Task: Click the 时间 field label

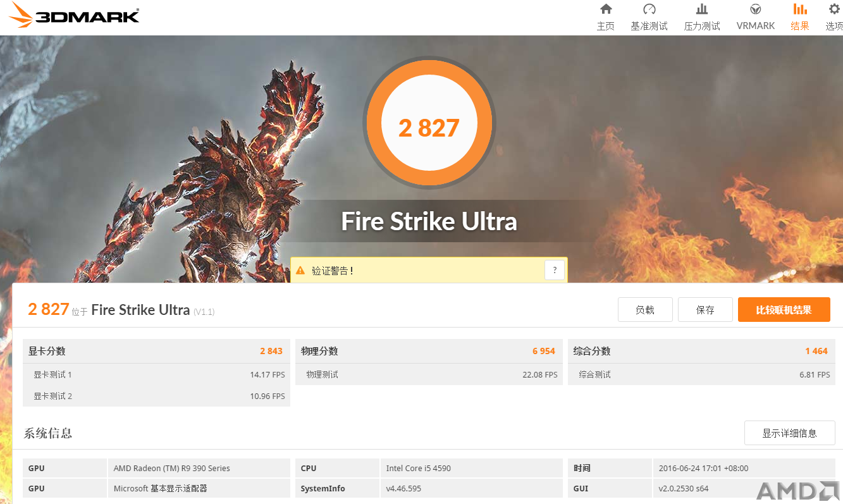Action: click(x=582, y=469)
